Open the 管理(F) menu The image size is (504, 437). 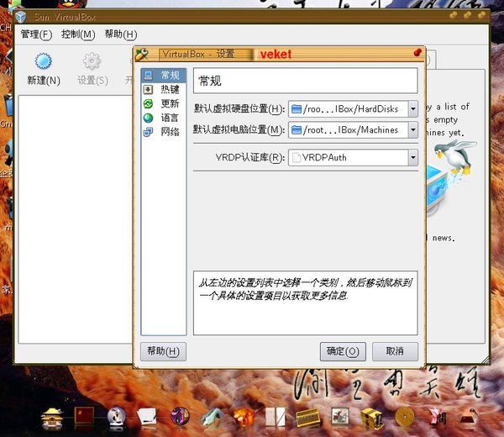(x=36, y=34)
